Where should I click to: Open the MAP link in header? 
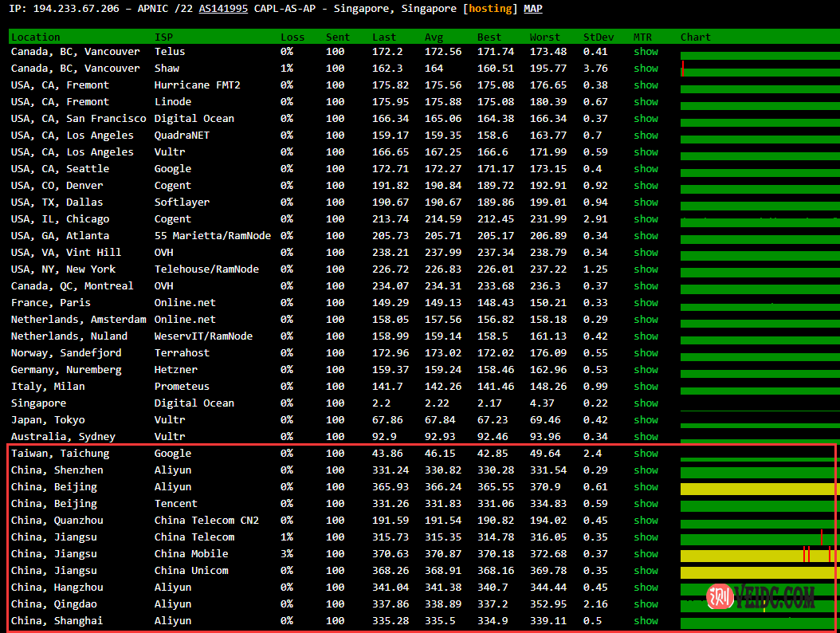coord(532,9)
